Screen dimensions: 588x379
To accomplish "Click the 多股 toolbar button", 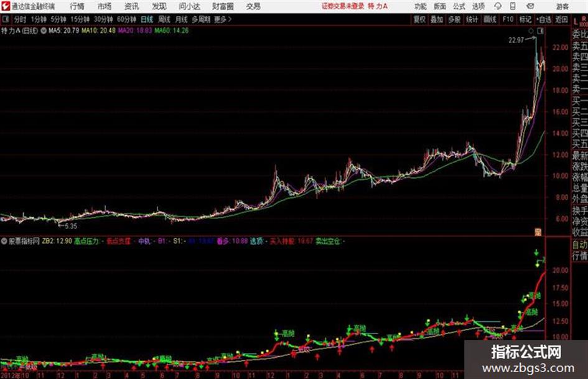I will (x=454, y=19).
